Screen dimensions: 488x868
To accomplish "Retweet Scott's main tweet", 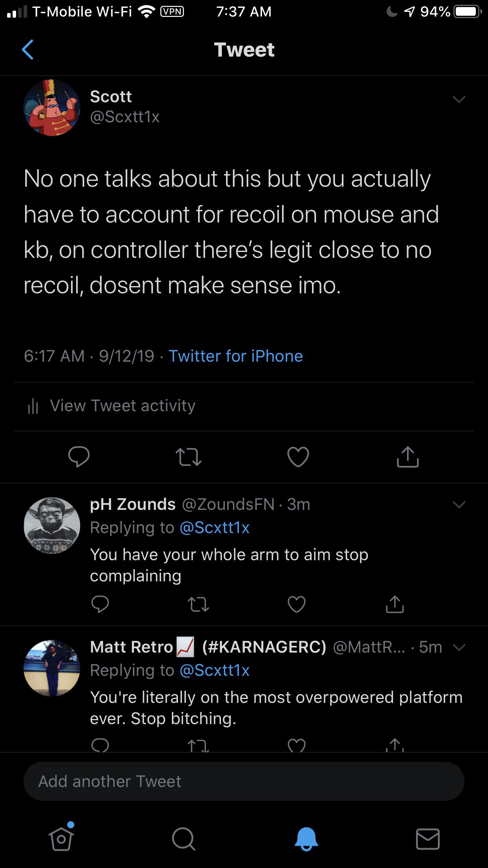I will point(189,457).
